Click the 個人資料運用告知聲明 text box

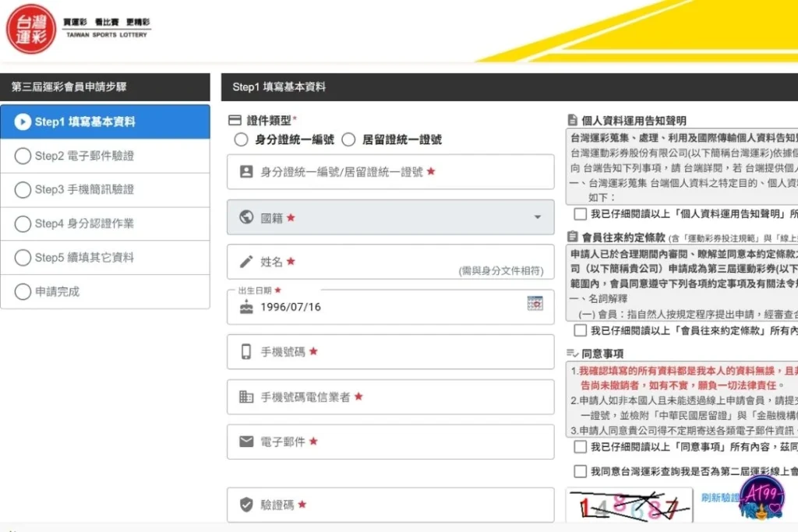pyautogui.click(x=681, y=167)
